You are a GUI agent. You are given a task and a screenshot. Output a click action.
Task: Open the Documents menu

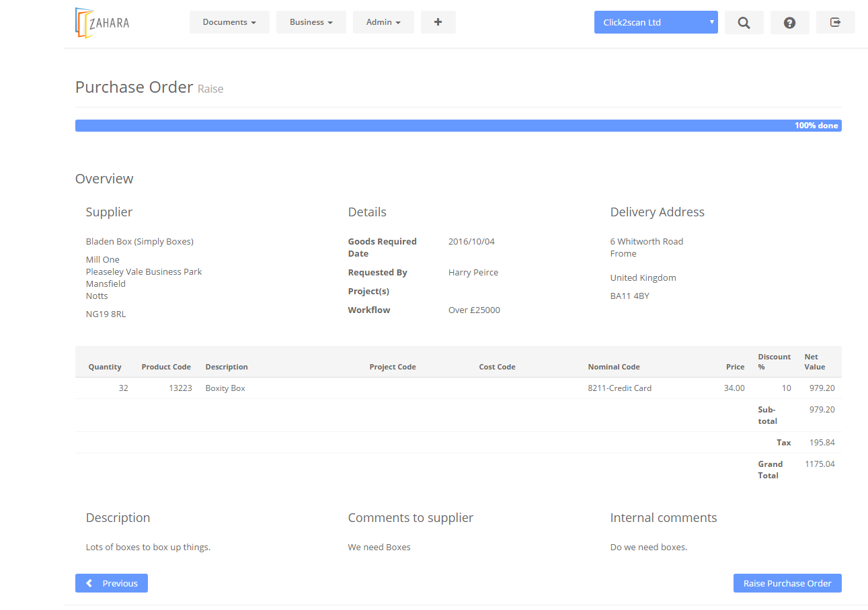point(229,22)
